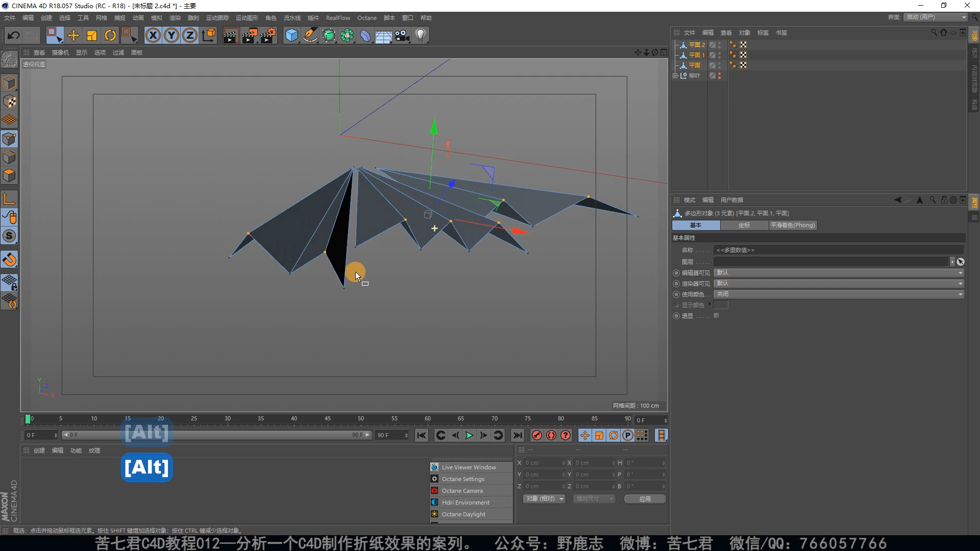The height and width of the screenshot is (551, 980).
Task: Open 使用颜色 dropdown
Action: [x=839, y=294]
